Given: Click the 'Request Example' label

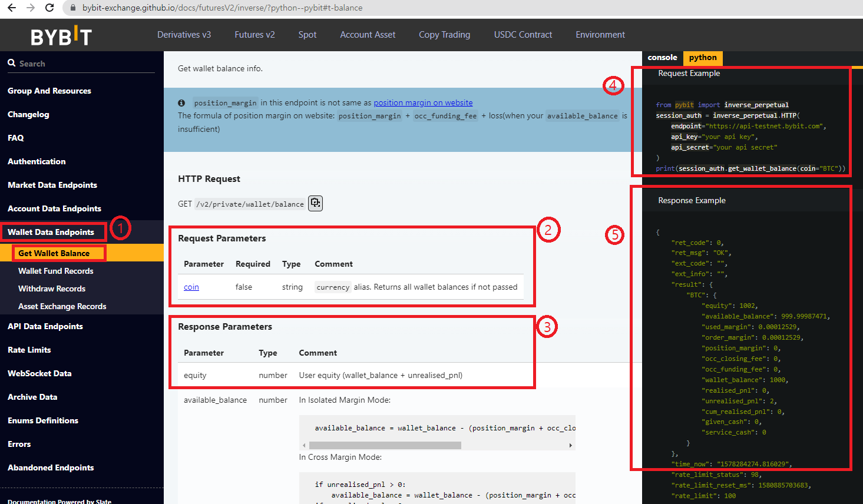Looking at the screenshot, I should click(689, 74).
